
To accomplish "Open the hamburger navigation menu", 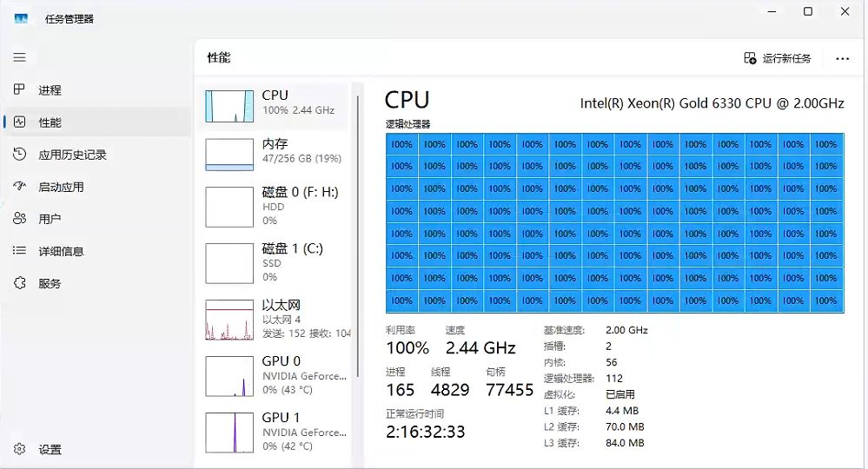I will point(19,57).
